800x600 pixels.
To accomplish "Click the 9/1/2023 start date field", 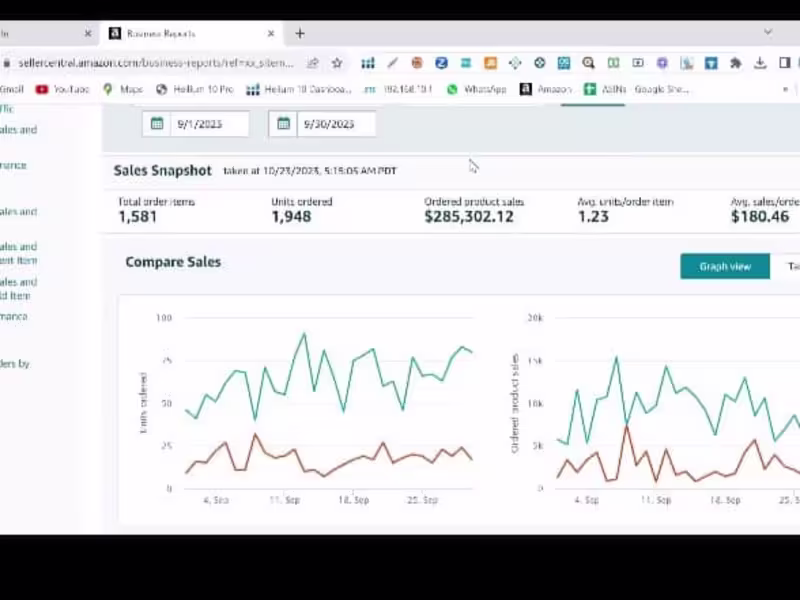I will coord(209,124).
